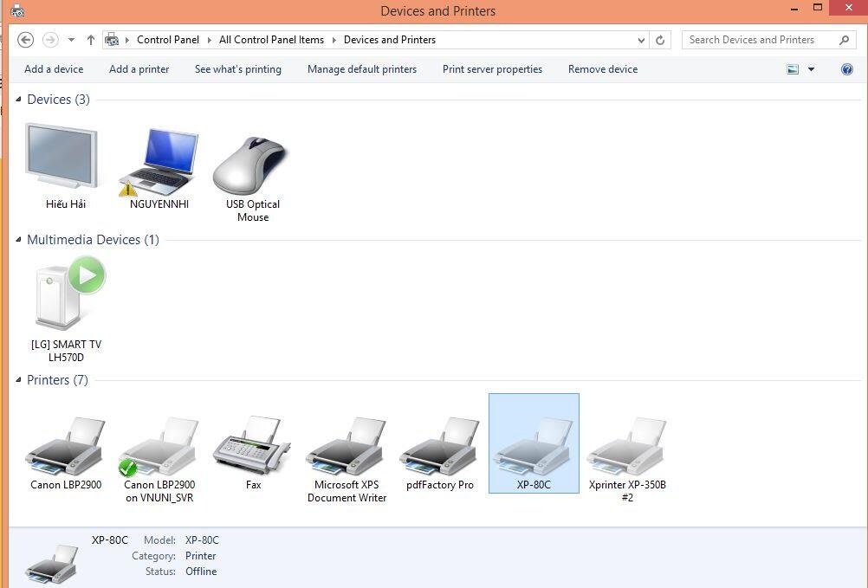Screen dimensions: 868x588
Task: Open Print server properties
Action: pyautogui.click(x=492, y=69)
